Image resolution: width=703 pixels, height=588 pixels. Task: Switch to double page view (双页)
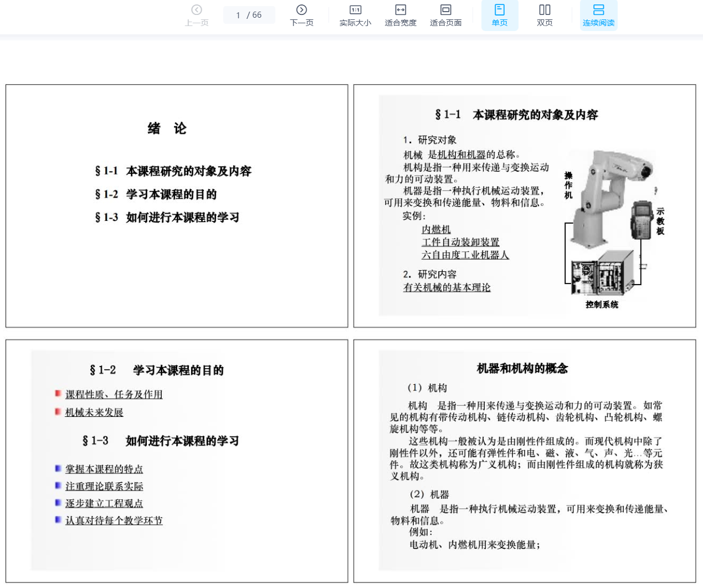pyautogui.click(x=545, y=16)
